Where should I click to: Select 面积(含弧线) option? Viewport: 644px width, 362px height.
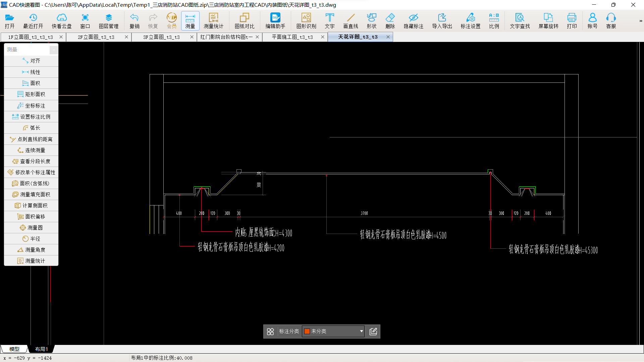[x=31, y=183]
